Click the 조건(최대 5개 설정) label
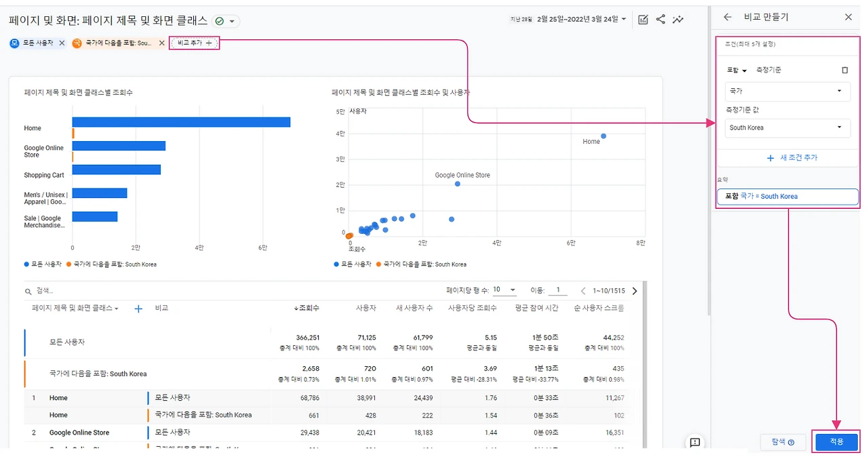This screenshot has height=459, width=868. coord(750,44)
